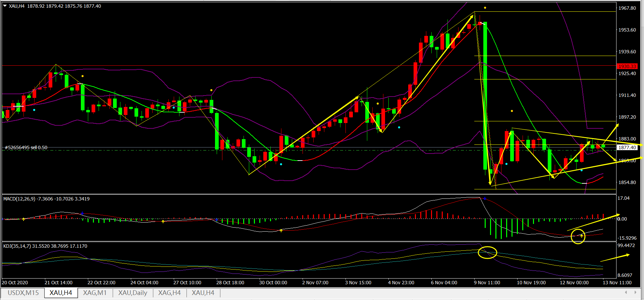The image size is (644, 300).
Task: Click the MACD 0.00 zero level label
Action: tap(622, 219)
